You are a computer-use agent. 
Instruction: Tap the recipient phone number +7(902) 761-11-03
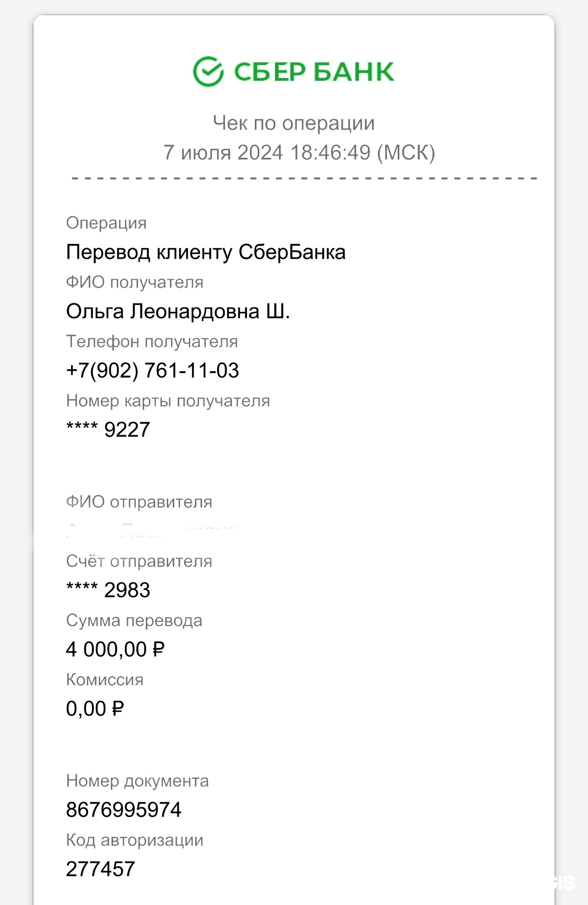tap(152, 371)
